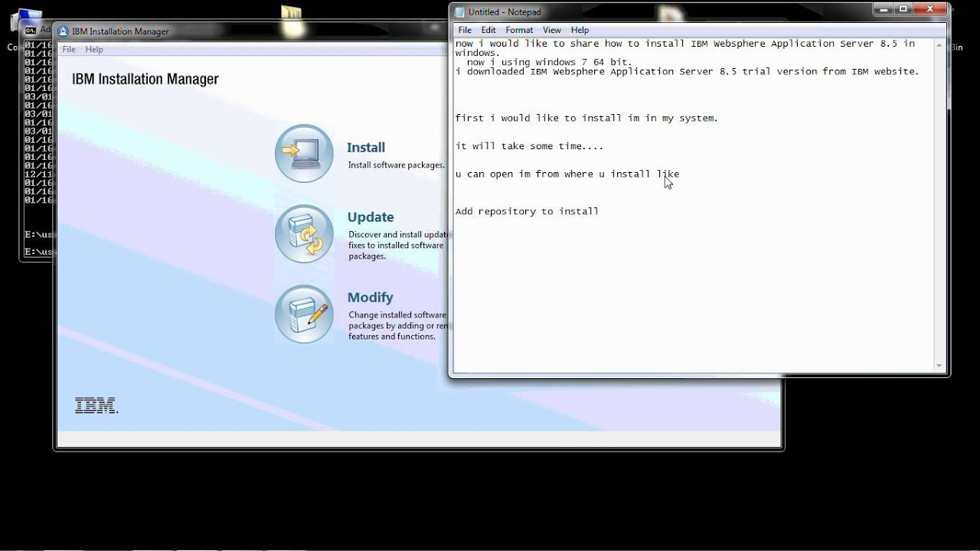Click the line 'it will take some time....'
This screenshot has height=551, width=980.
[529, 146]
